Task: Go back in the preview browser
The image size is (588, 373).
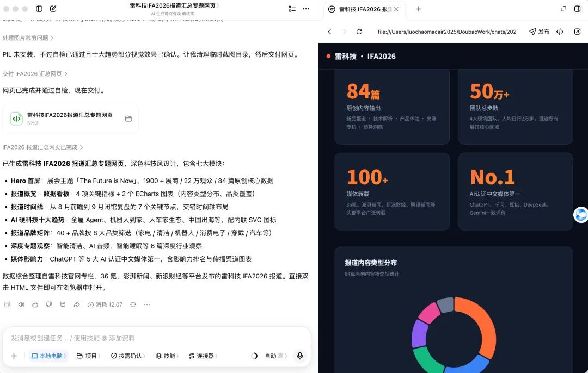Action: point(329,32)
